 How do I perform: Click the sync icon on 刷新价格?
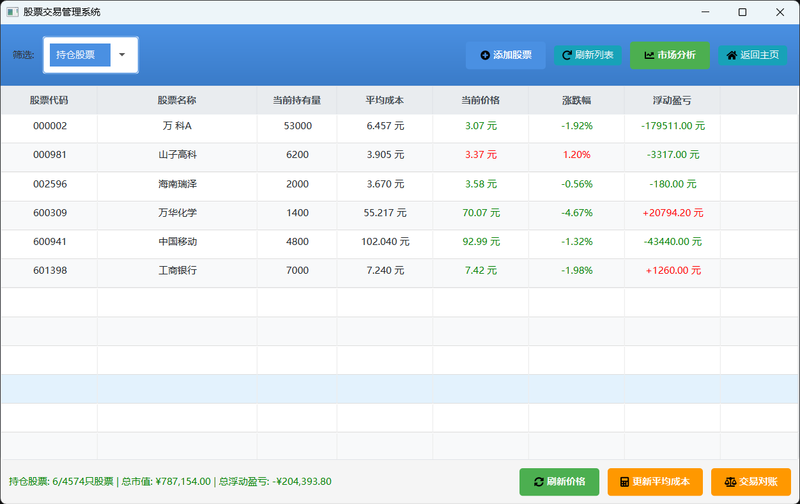tap(539, 482)
